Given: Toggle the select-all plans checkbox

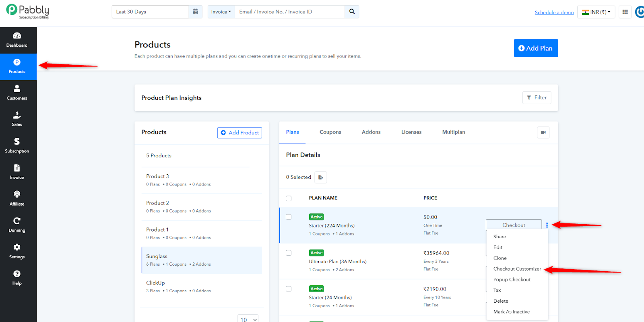Looking at the screenshot, I should click(x=289, y=198).
